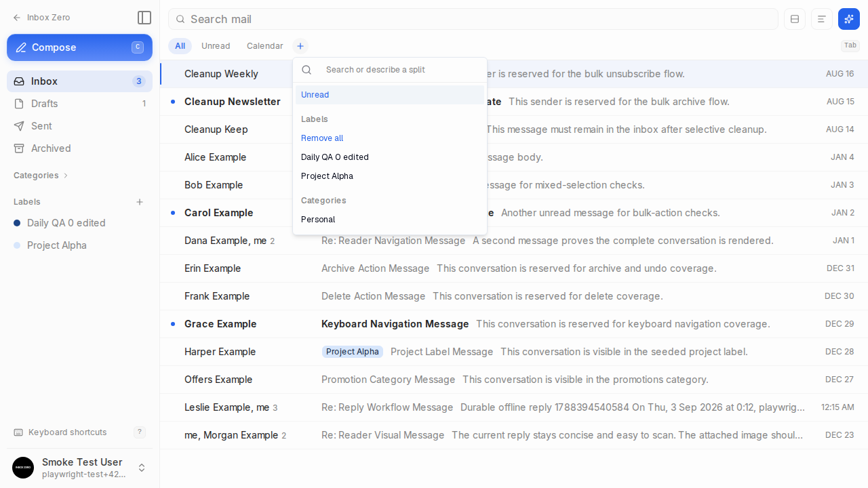Viewport: 868px width, 488px height.
Task: Click the unread dot on Carol Example
Action: tap(173, 213)
